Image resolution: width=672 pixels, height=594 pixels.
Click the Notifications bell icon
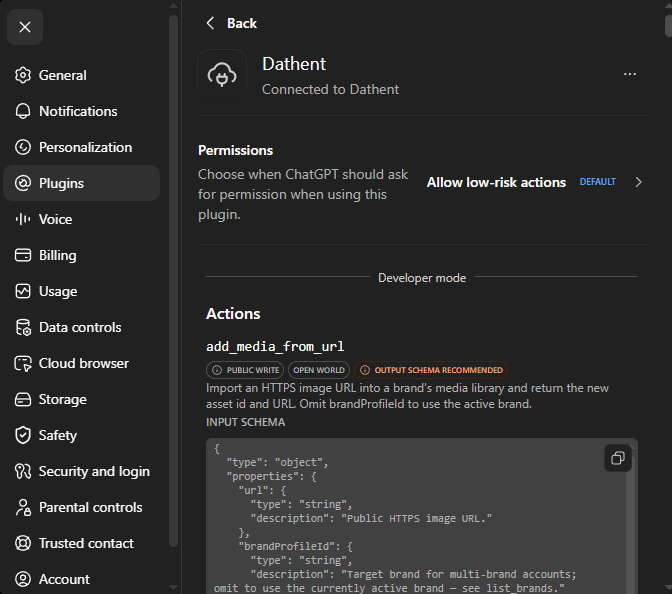[23, 111]
